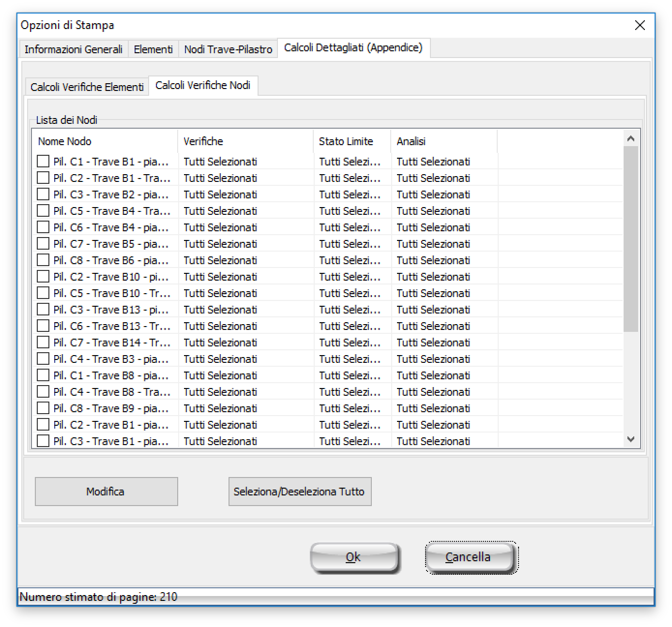Click the scroll down arrow of the node list
The width and height of the screenshot is (672, 627).
pyautogui.click(x=630, y=439)
